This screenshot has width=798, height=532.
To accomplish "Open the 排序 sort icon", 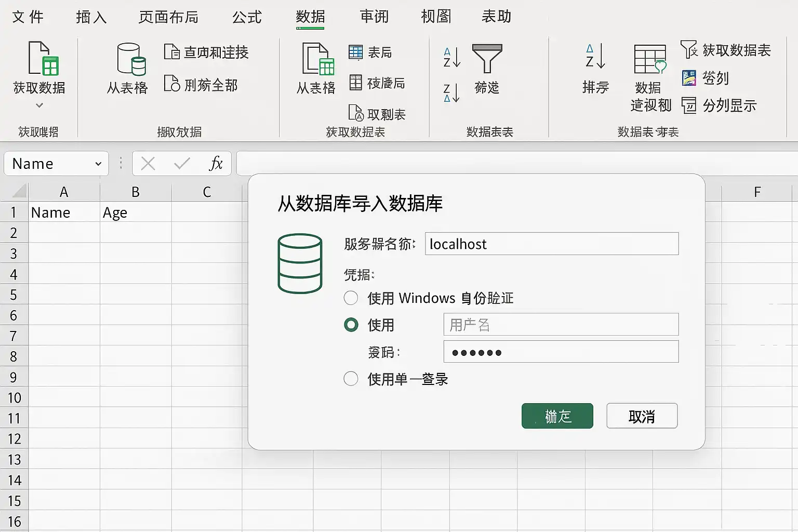I will pyautogui.click(x=595, y=56).
